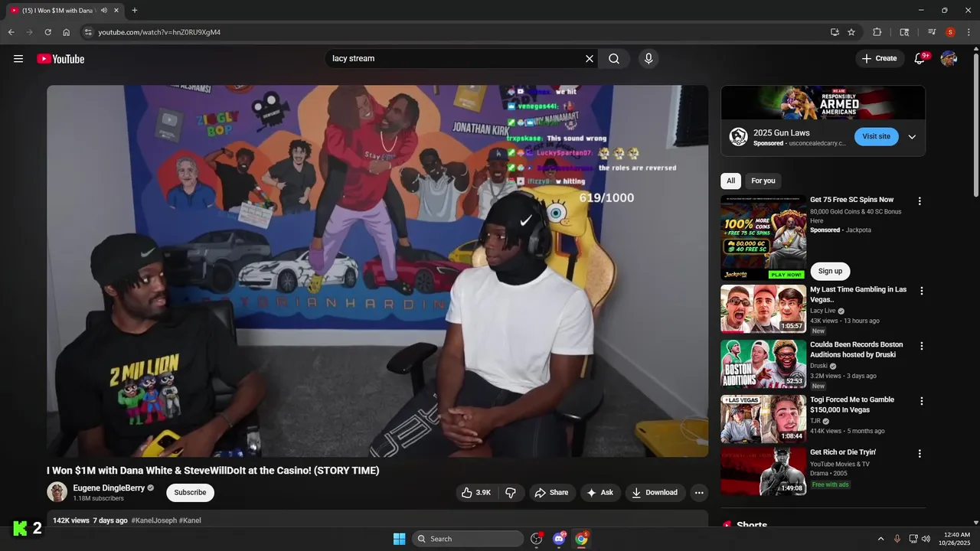Open Eugene DingleBerry channel name
The width and height of the screenshot is (980, 551).
click(x=109, y=488)
